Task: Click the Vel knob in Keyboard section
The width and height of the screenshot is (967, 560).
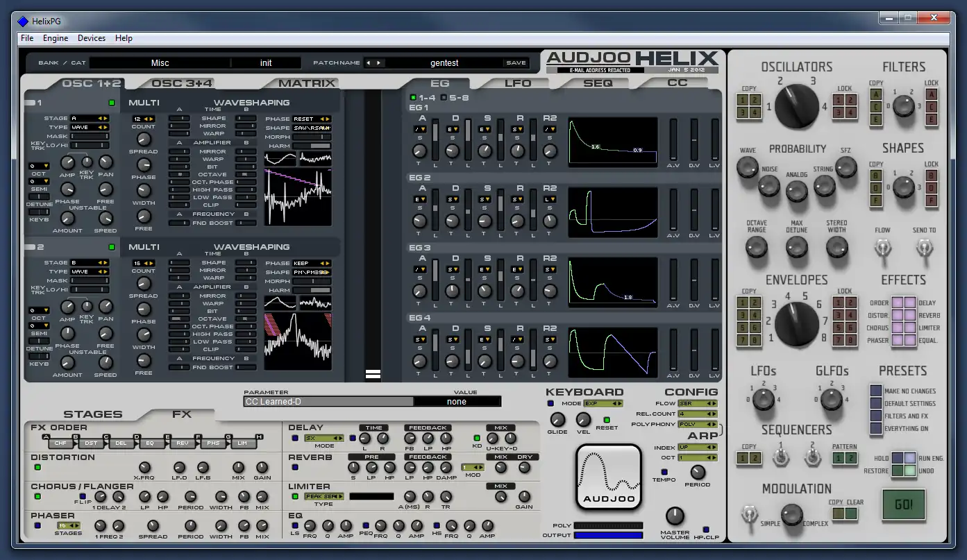Action: coord(583,419)
